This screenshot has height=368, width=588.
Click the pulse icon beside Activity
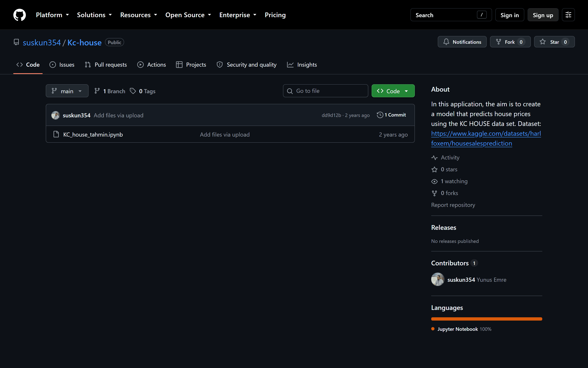pyautogui.click(x=434, y=158)
